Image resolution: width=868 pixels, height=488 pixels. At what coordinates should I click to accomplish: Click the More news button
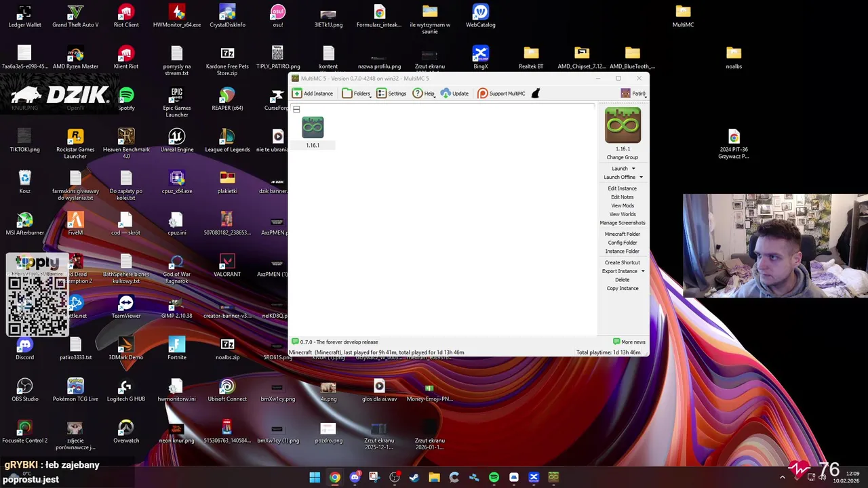pyautogui.click(x=629, y=342)
